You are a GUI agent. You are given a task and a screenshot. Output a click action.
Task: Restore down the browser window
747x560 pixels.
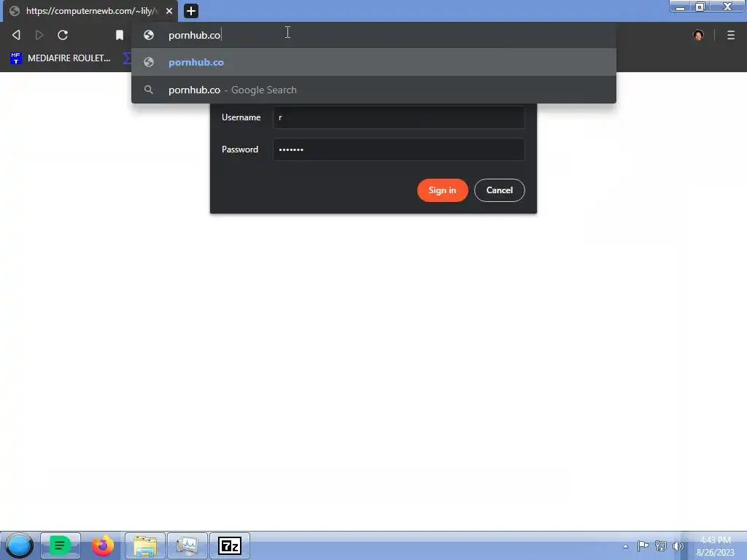700,7
